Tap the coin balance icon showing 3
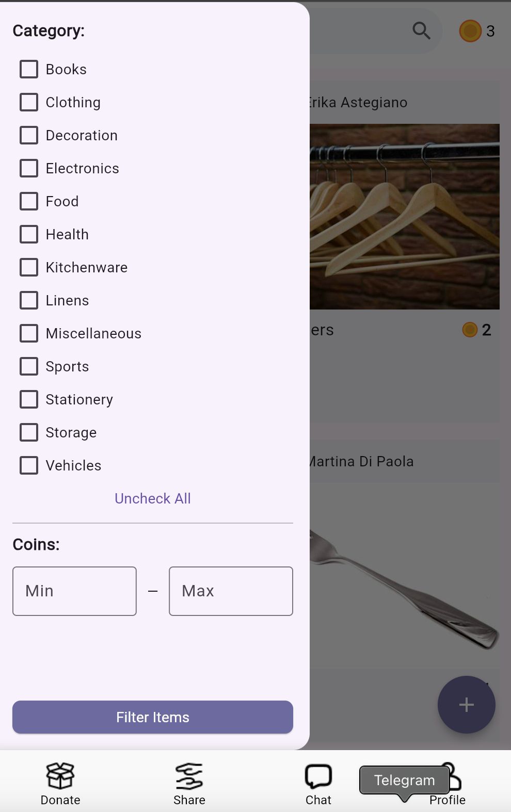511x812 pixels. pyautogui.click(x=470, y=31)
